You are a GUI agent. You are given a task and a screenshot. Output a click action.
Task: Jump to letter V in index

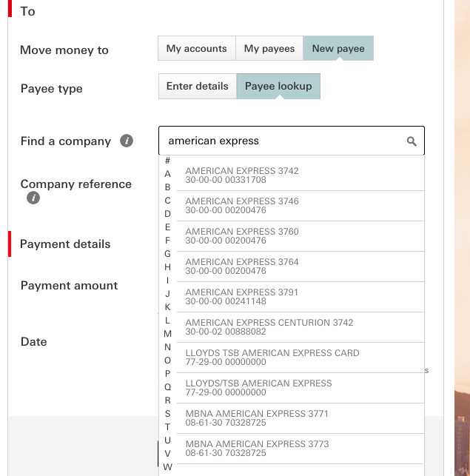pos(167,454)
